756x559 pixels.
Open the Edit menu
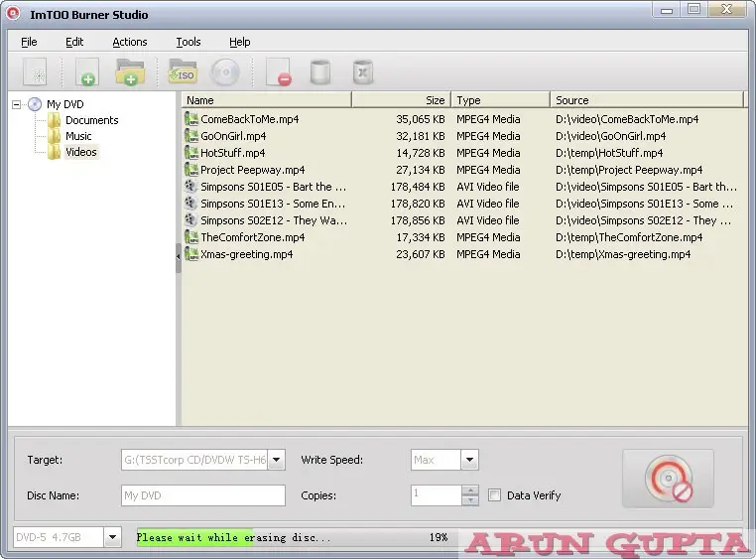tap(74, 42)
